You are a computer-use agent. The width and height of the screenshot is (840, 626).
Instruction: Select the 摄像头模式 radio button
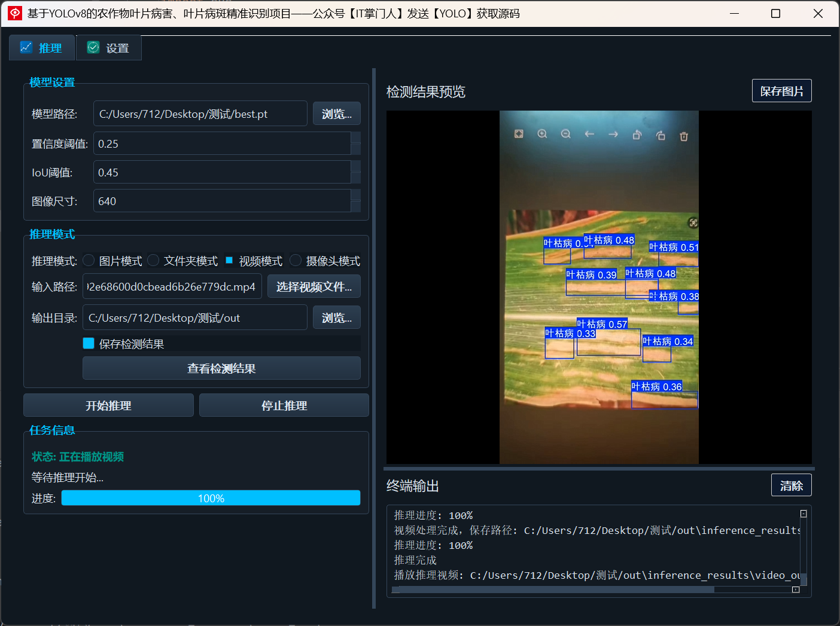coord(296,260)
